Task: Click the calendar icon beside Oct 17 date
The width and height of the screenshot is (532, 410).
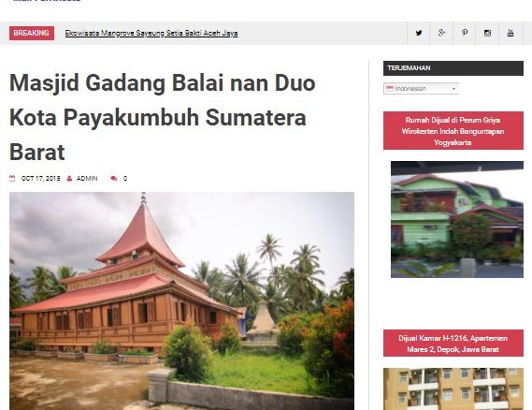Action: (x=12, y=179)
